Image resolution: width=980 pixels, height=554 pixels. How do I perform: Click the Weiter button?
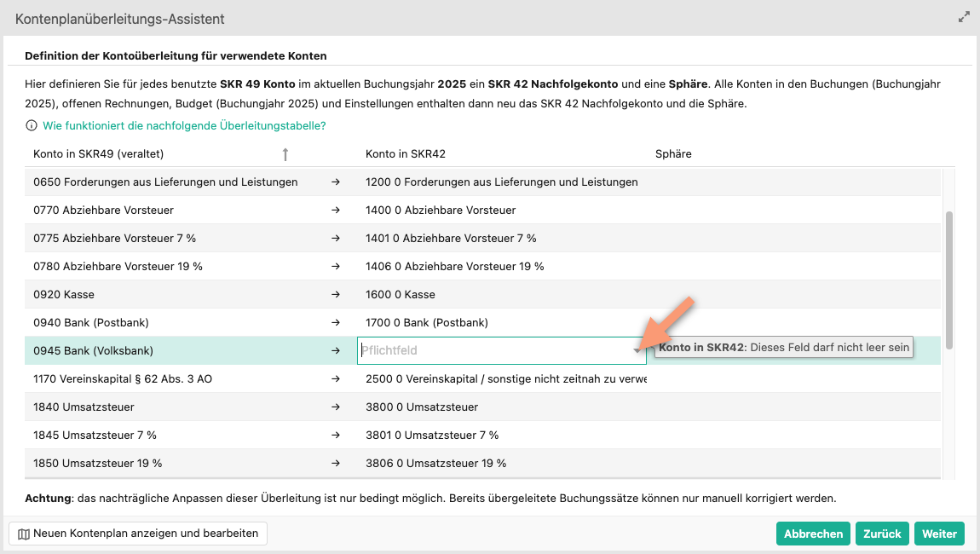[x=939, y=534]
